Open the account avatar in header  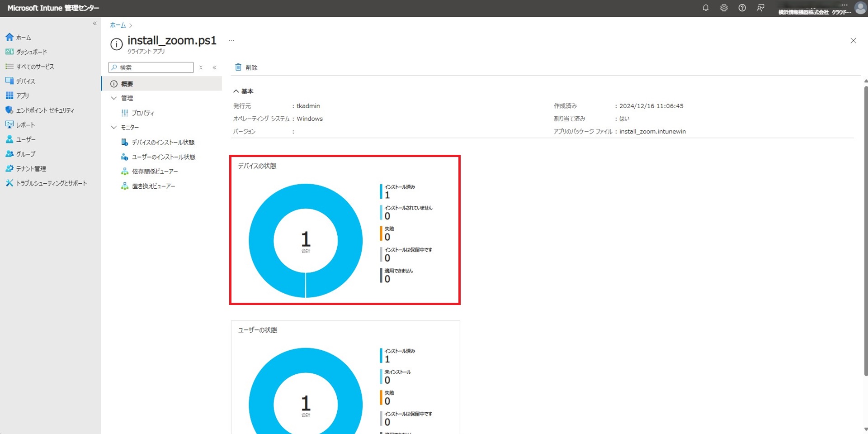click(860, 8)
